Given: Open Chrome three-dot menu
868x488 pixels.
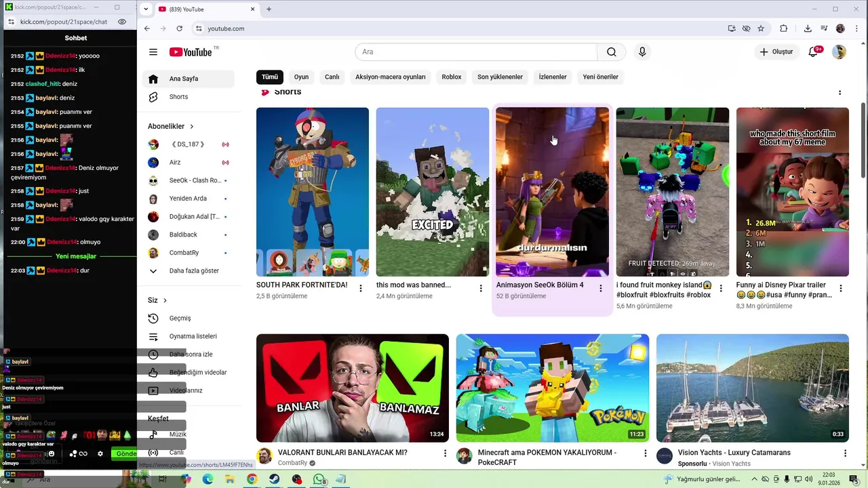Looking at the screenshot, I should (856, 28).
